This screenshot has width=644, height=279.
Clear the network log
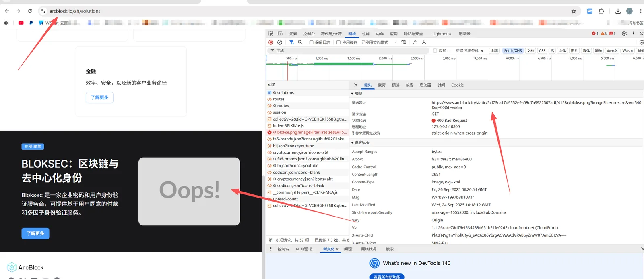pos(280,42)
